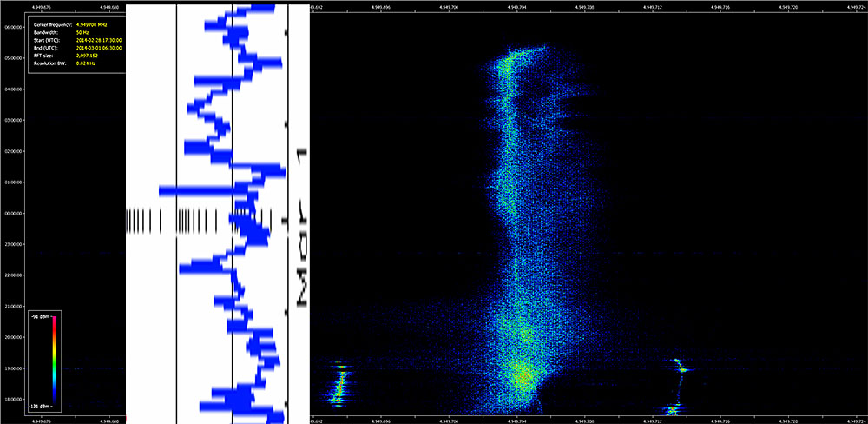Click the End (UTC) timestamp value
Screen dimensions: 868x424
[x=98, y=48]
